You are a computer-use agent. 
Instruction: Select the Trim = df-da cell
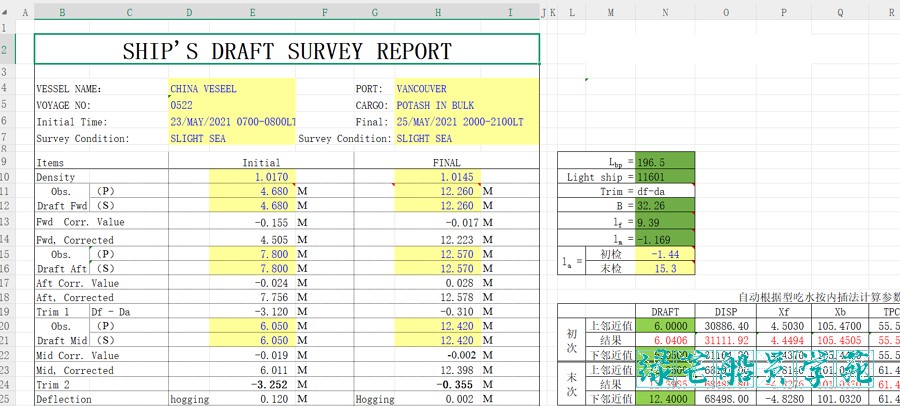[665, 191]
